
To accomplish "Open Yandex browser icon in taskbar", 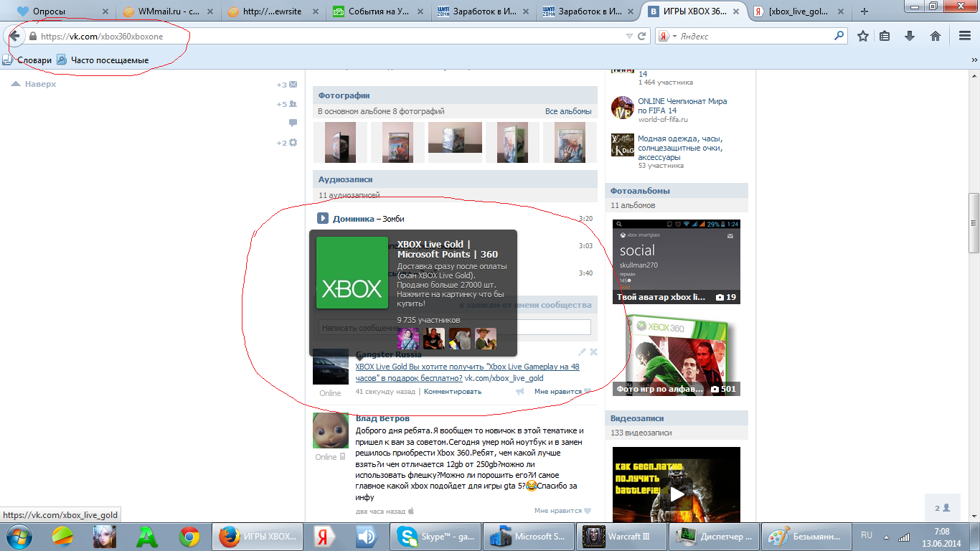I will [325, 536].
